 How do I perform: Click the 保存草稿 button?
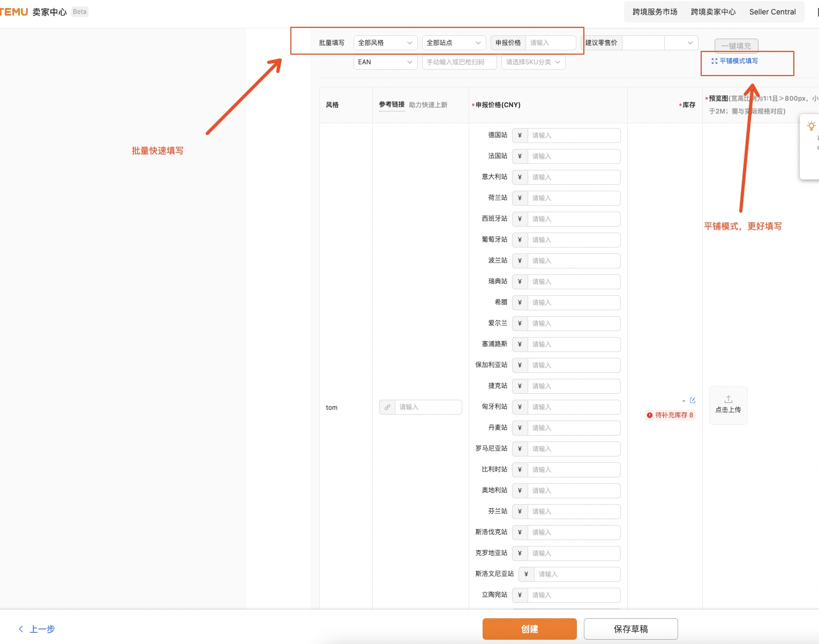[630, 629]
